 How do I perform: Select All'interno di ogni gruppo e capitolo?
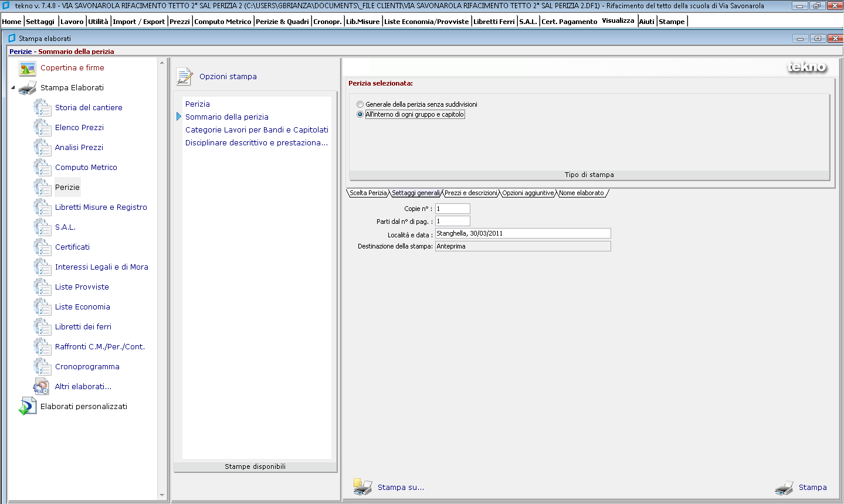coord(360,114)
